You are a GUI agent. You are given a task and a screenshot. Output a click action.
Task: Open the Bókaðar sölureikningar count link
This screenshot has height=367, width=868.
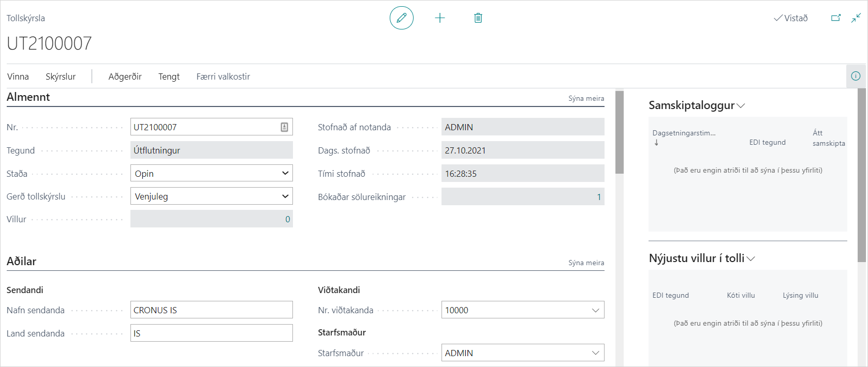[598, 197]
